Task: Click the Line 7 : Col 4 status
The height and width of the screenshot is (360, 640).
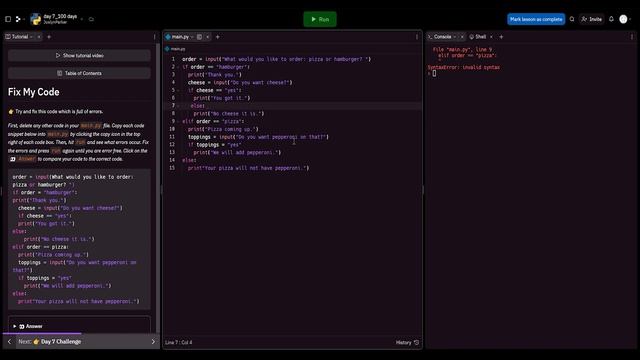Action: click(x=178, y=342)
